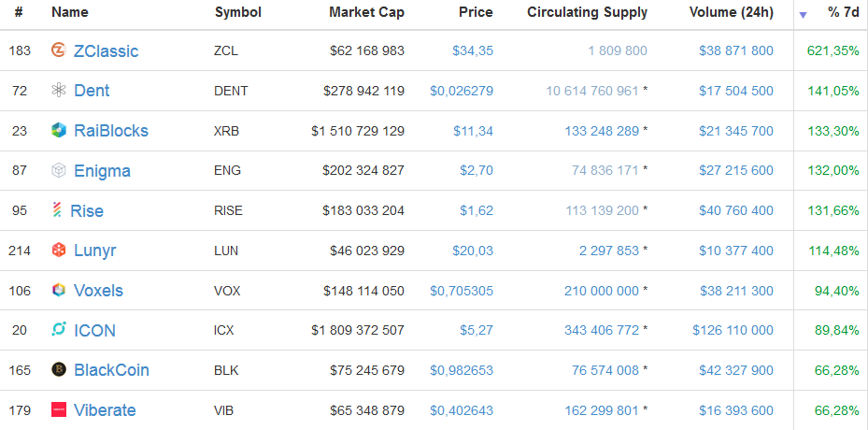This screenshot has width=868, height=430.
Task: Select the ZCL symbol cell
Action: (x=226, y=51)
